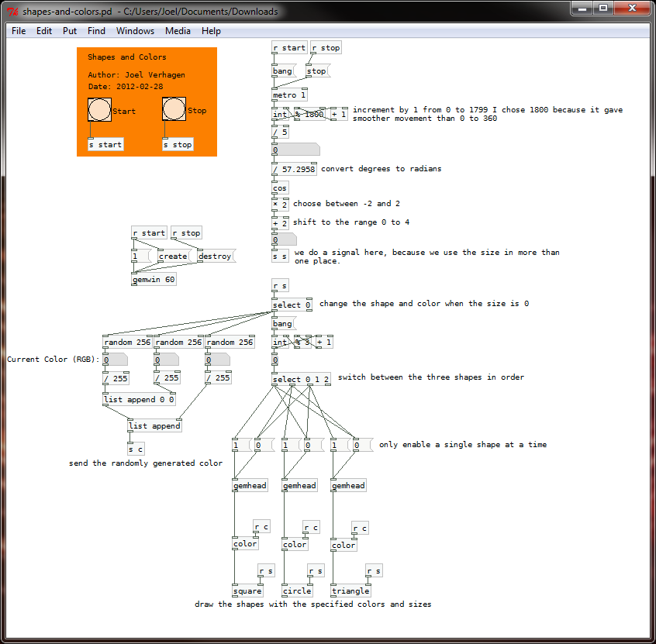The height and width of the screenshot is (644, 656).
Task: Select the gemhead feeding the triangle
Action: click(348, 485)
